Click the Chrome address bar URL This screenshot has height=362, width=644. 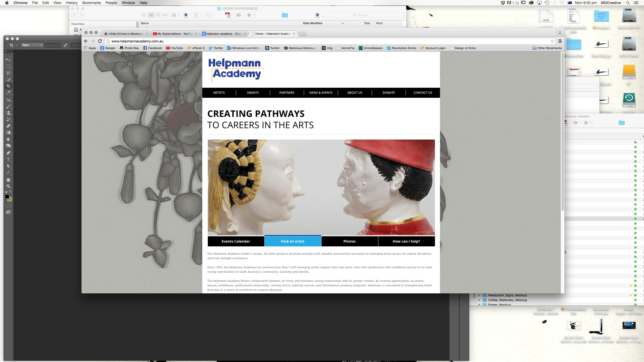tap(137, 41)
